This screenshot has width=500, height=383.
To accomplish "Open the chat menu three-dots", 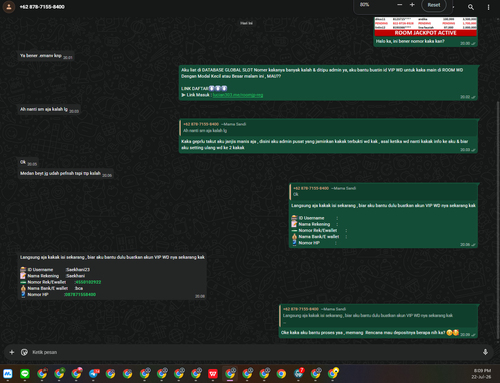I will pos(488,7).
